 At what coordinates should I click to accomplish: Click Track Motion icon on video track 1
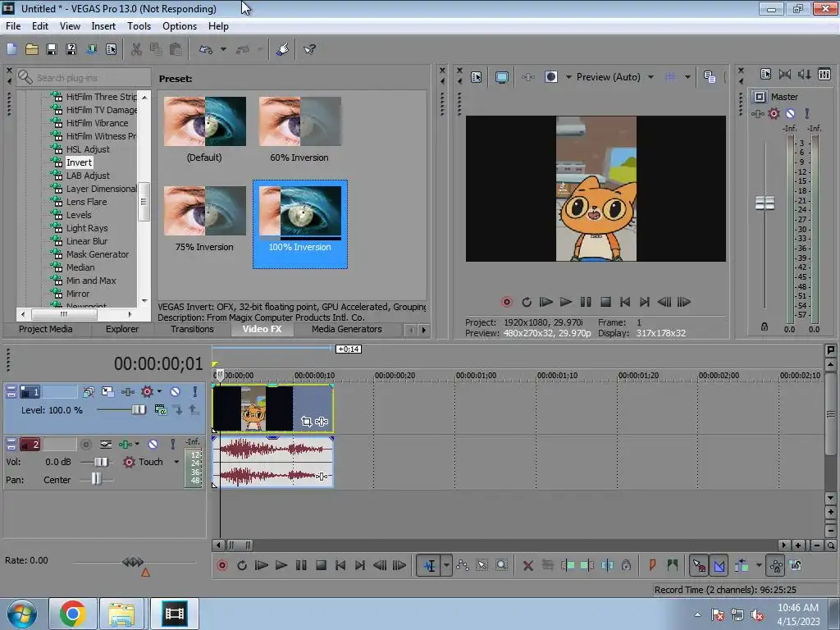(107, 391)
